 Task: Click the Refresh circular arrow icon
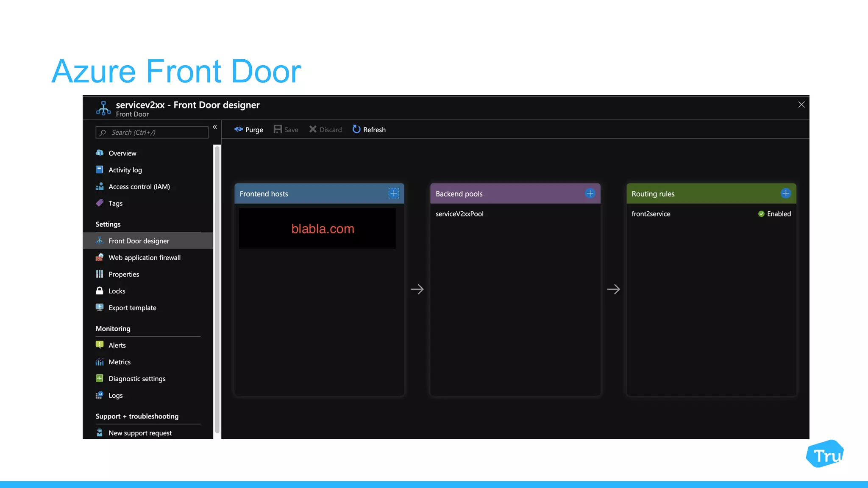(356, 129)
